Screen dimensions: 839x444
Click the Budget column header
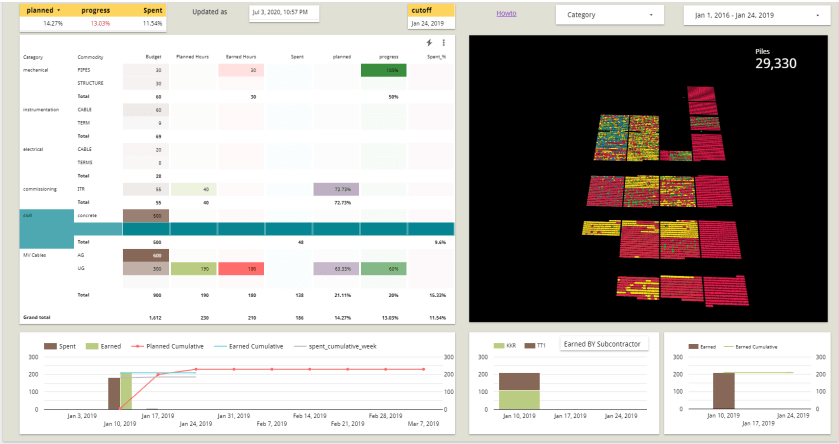(154, 57)
